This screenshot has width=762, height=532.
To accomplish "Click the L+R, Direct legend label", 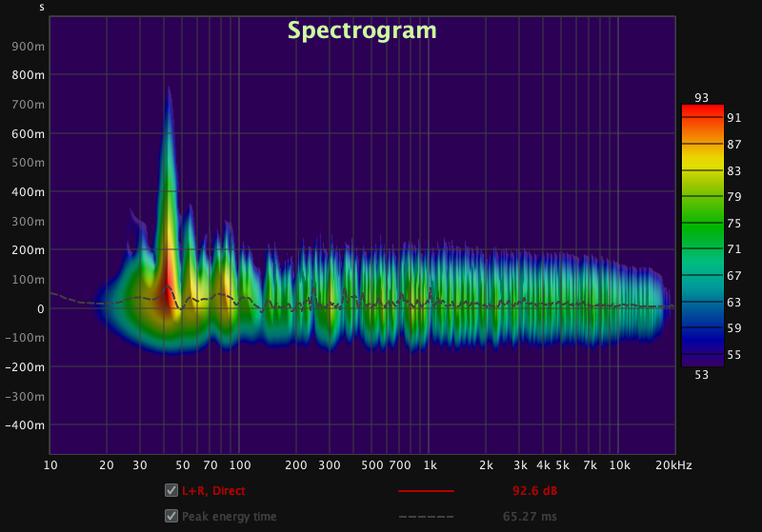I will [x=213, y=491].
